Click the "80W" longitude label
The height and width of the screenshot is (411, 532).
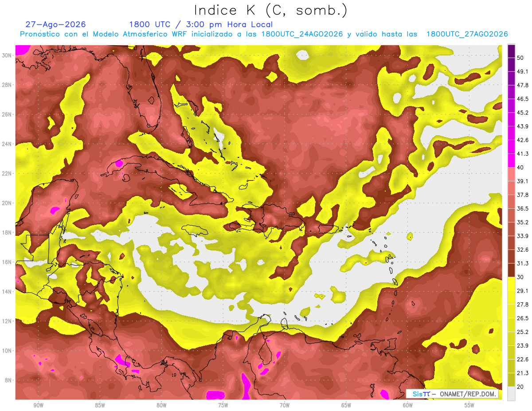(161, 405)
